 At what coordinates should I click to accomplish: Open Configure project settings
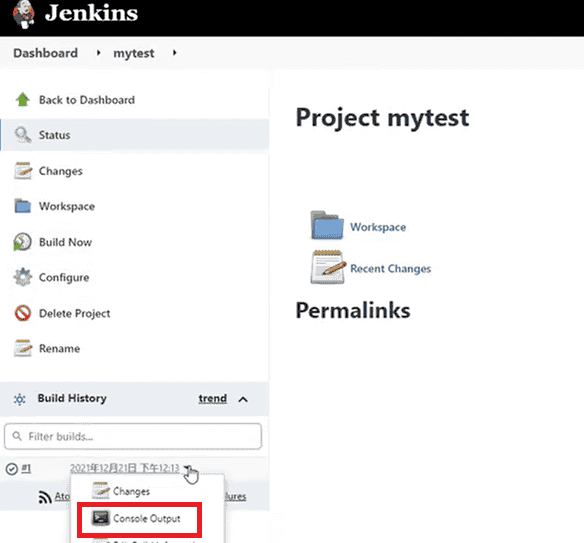64,277
